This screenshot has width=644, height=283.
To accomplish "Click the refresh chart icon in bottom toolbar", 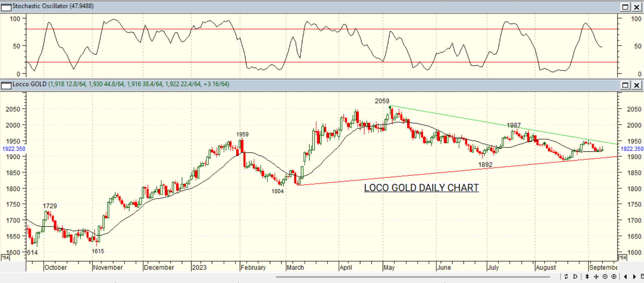I will coord(566,276).
